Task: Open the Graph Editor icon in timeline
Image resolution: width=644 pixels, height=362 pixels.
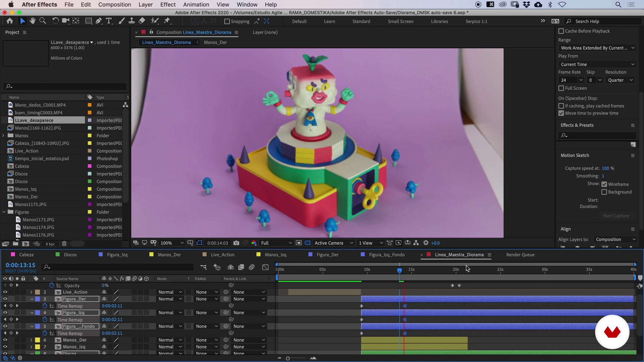Action: click(x=265, y=267)
